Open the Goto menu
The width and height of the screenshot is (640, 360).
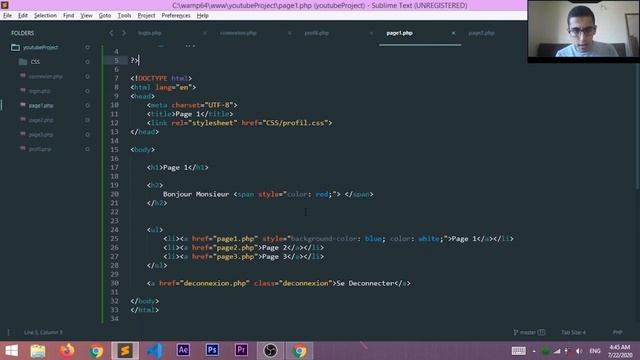click(x=105, y=16)
